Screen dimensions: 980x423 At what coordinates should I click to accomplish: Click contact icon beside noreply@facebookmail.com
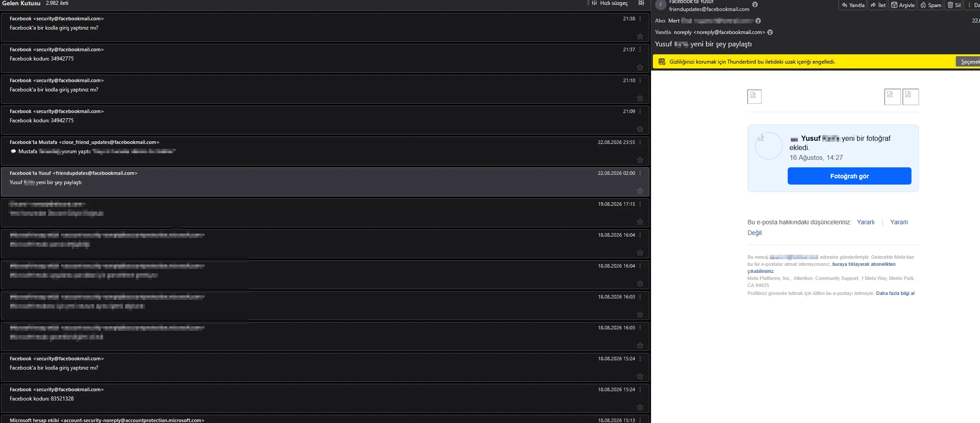pyautogui.click(x=770, y=32)
